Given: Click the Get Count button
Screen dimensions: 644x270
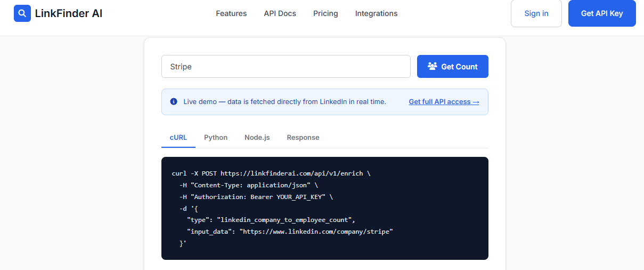Looking at the screenshot, I should 453,67.
